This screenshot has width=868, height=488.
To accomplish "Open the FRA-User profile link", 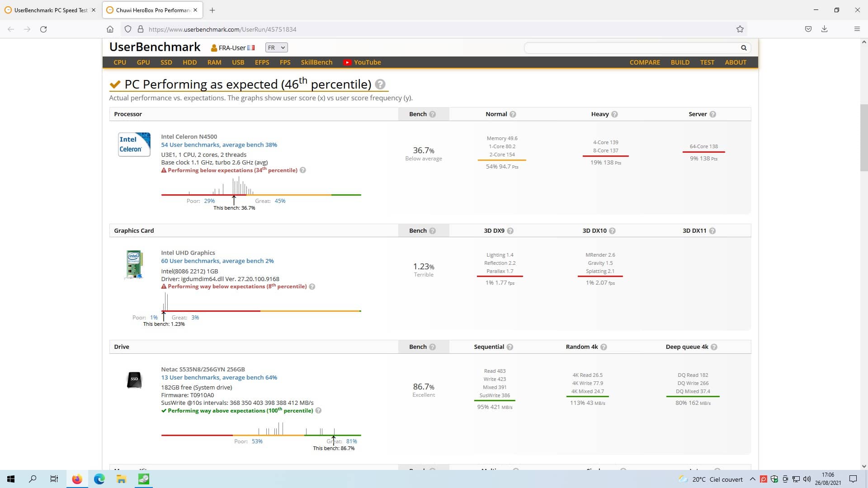I will tap(233, 48).
